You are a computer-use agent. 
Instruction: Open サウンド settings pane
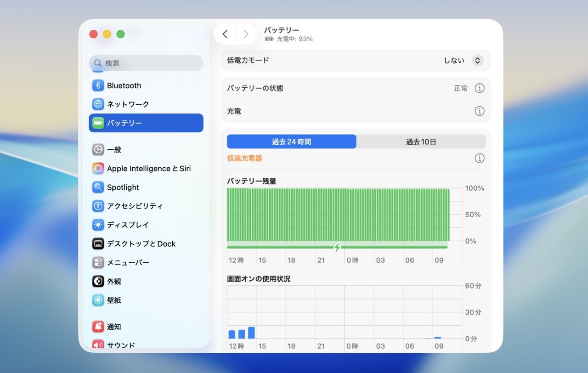click(x=146, y=344)
